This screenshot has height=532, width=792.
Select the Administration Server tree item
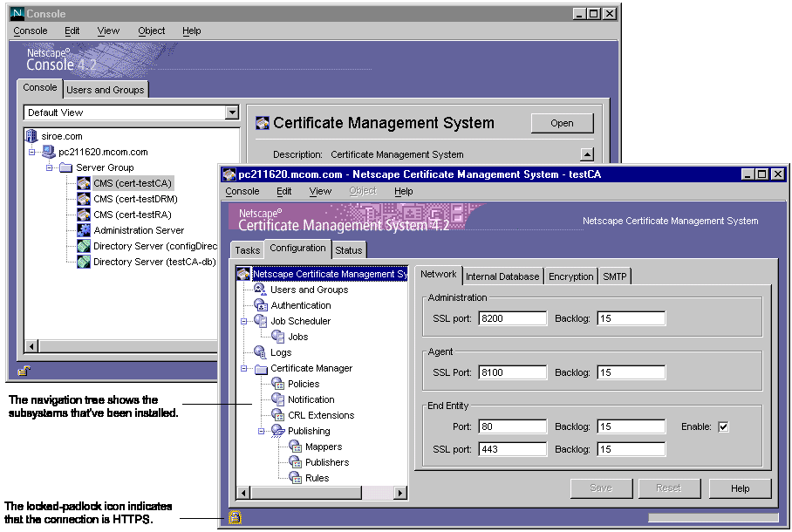139,230
